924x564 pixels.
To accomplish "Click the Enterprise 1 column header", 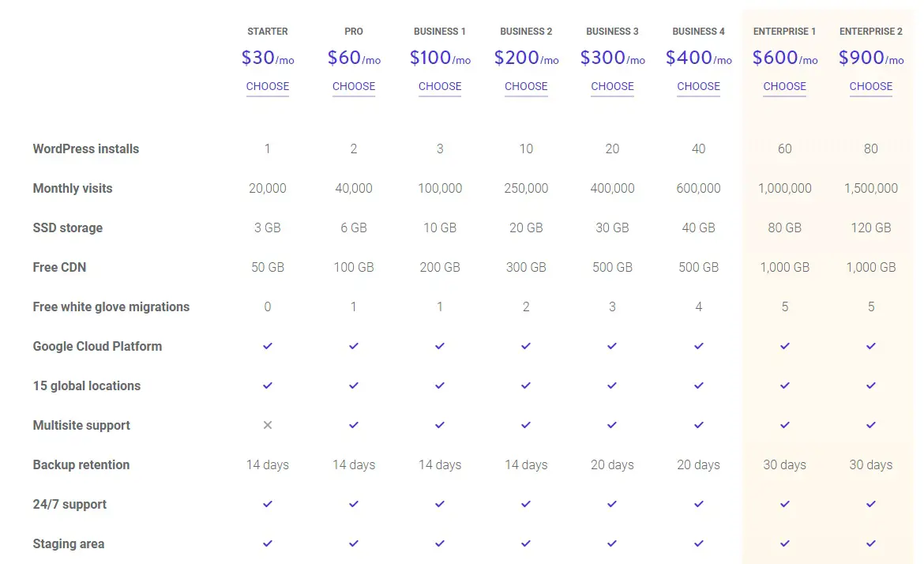I will click(784, 32).
